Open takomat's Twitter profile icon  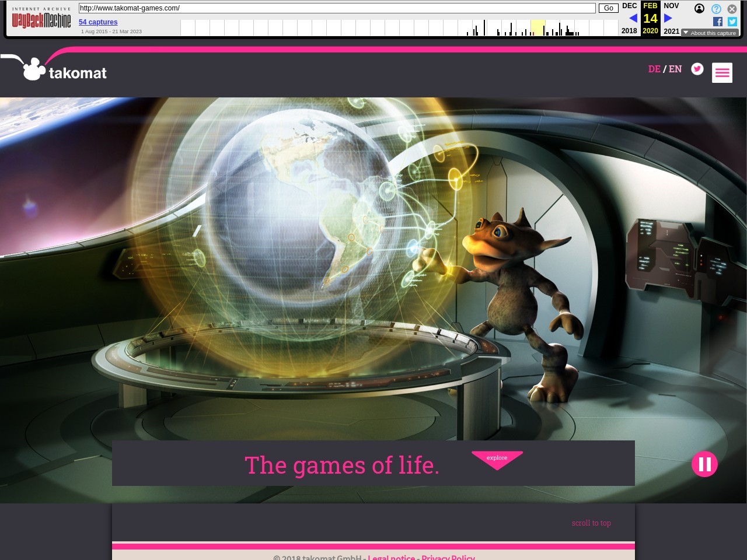(697, 69)
